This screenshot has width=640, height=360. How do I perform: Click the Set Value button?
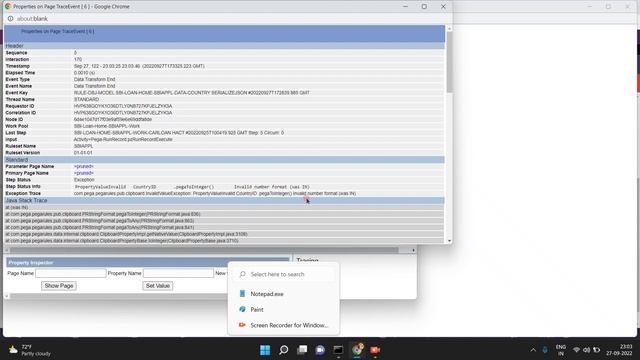coord(158,286)
